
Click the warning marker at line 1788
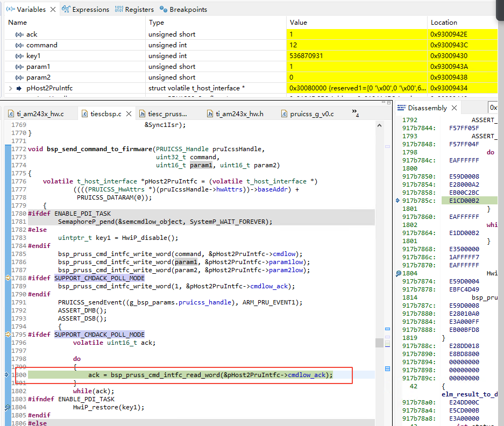[x=8, y=278]
